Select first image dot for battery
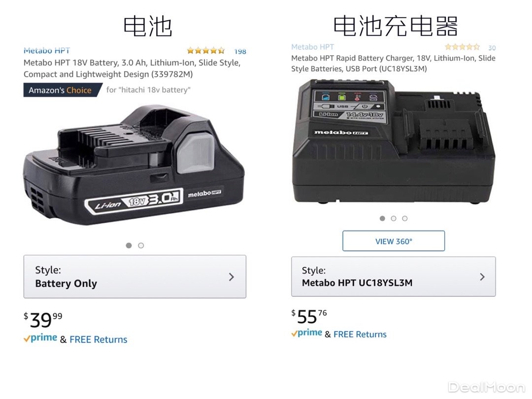 pyautogui.click(x=129, y=245)
